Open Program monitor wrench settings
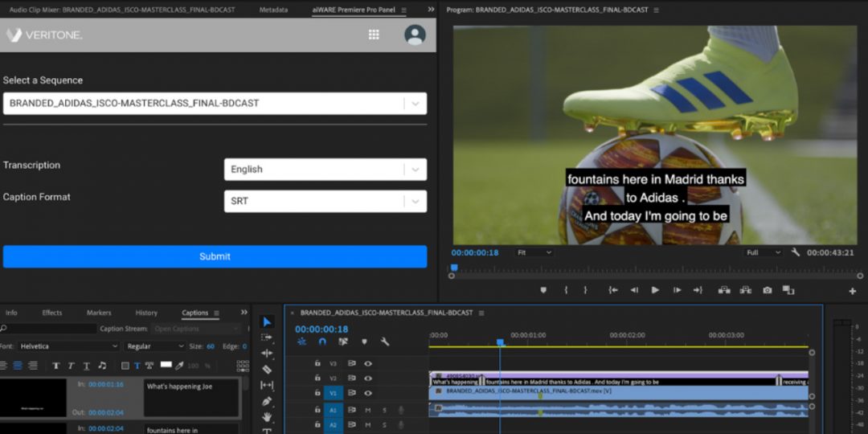Screen dimensions: 868x434 click(796, 252)
